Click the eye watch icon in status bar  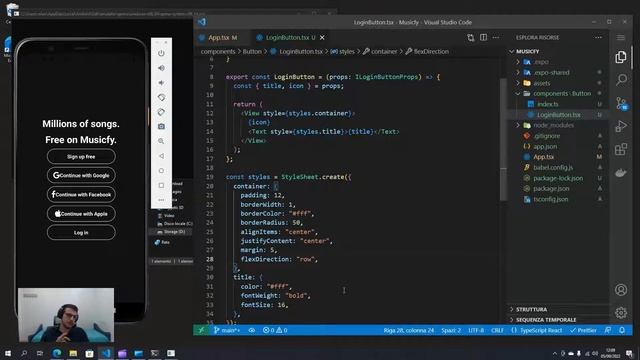(x=252, y=330)
